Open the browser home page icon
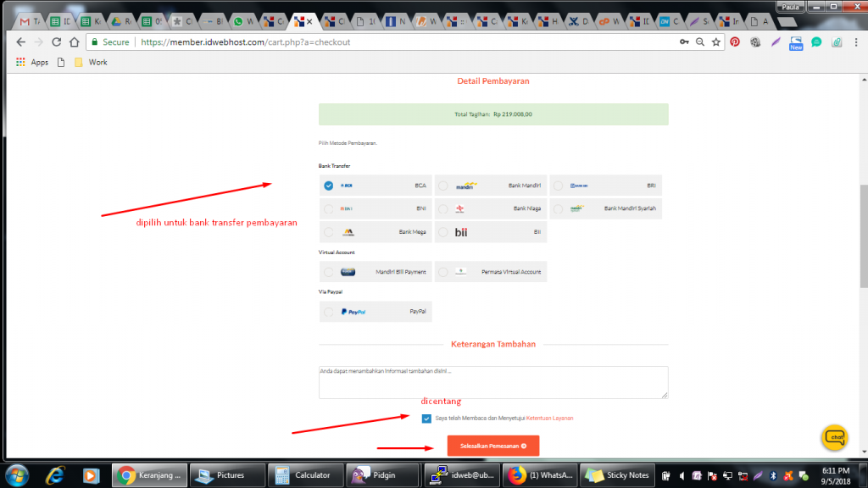The width and height of the screenshot is (868, 488). (x=75, y=42)
